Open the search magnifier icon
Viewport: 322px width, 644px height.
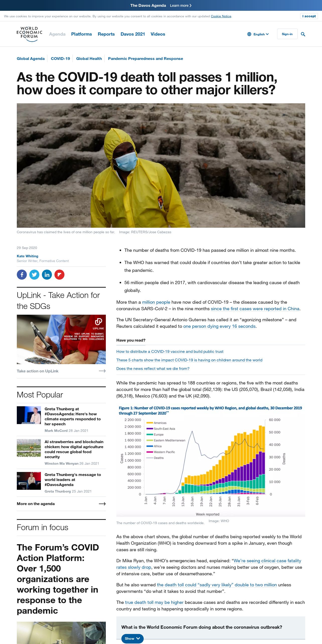tap(303, 34)
